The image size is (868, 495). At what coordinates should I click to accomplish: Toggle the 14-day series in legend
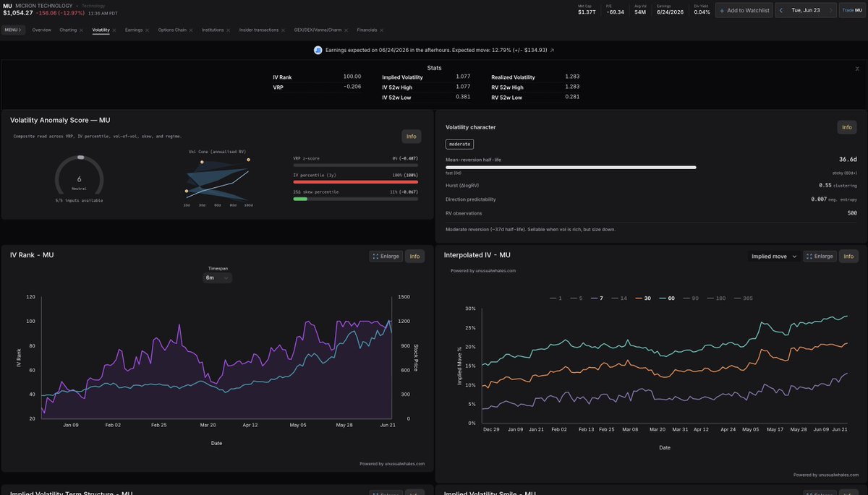[x=620, y=298]
